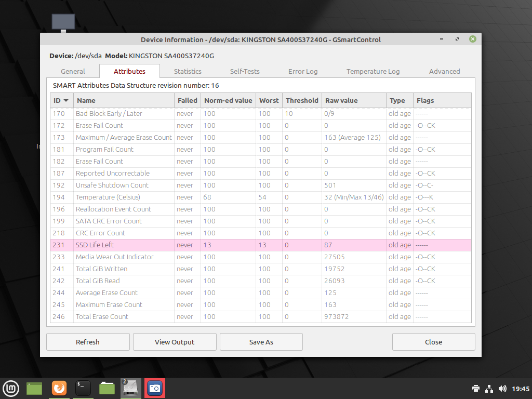Viewport: 532px width, 399px height.
Task: Sort by the Type column header
Action: click(x=400, y=100)
